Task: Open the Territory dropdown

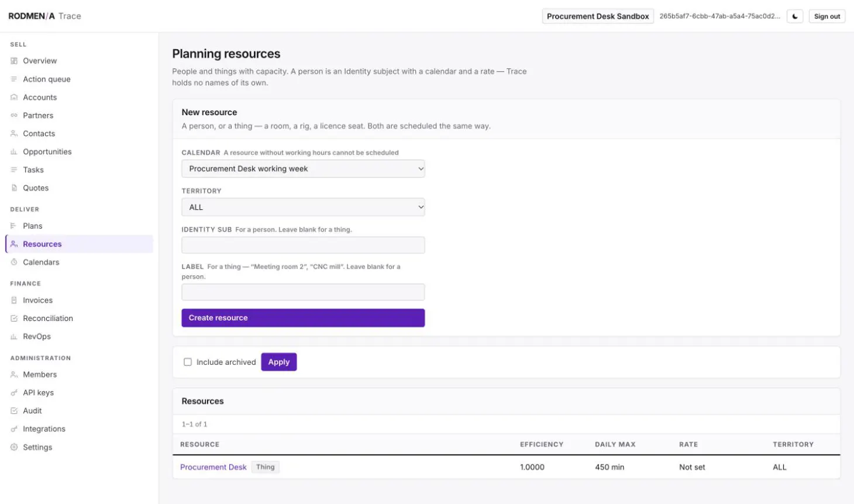Action: pyautogui.click(x=303, y=207)
